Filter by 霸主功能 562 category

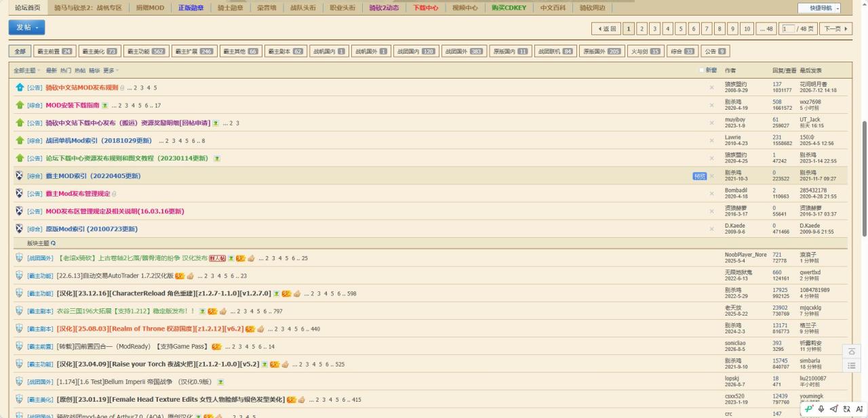coord(146,51)
